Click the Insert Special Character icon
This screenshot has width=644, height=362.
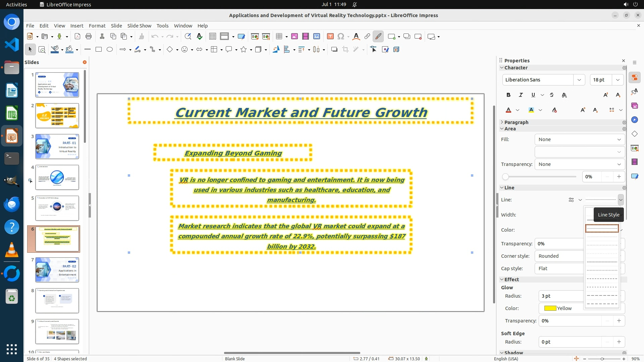341,36
